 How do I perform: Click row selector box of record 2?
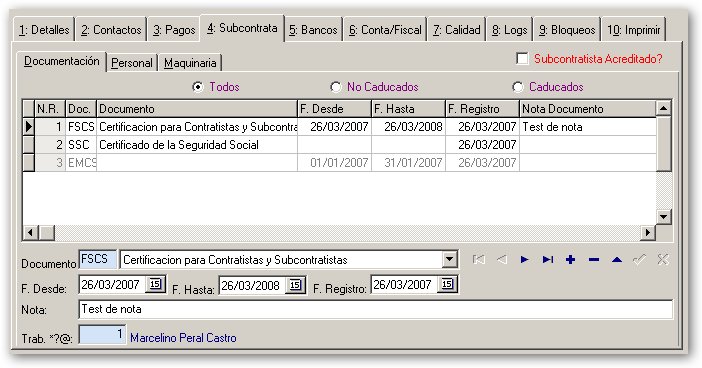click(x=29, y=145)
